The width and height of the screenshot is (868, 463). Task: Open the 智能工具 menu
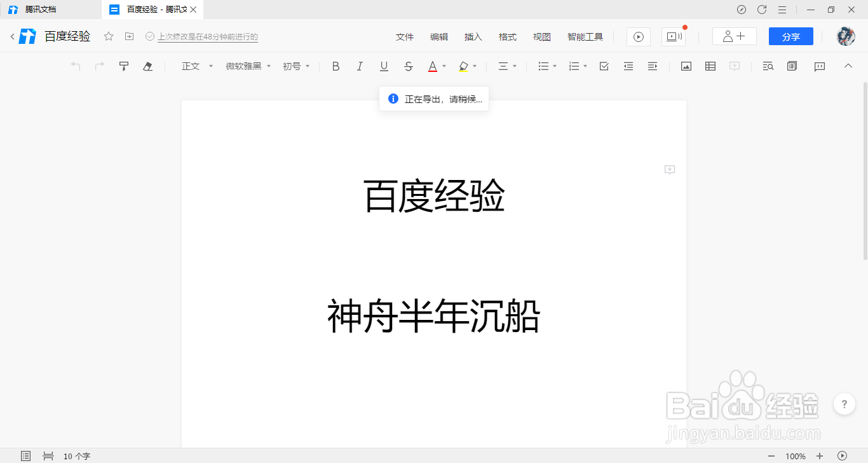click(x=585, y=37)
